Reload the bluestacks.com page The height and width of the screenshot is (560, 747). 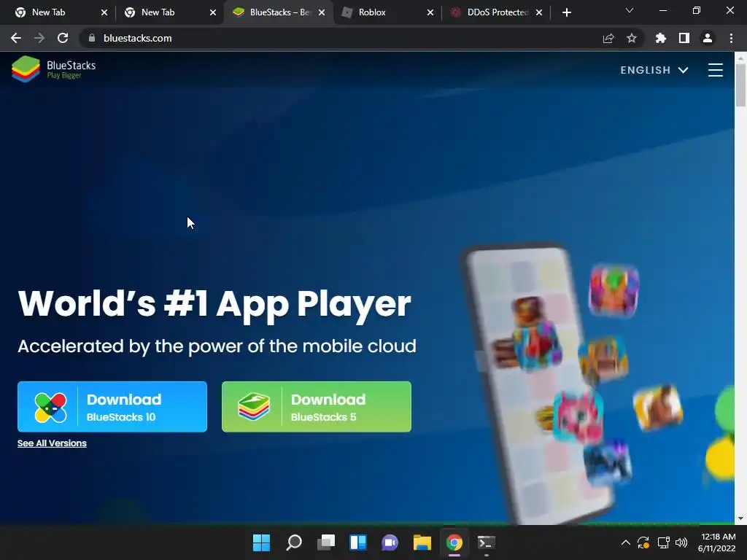[x=63, y=38]
